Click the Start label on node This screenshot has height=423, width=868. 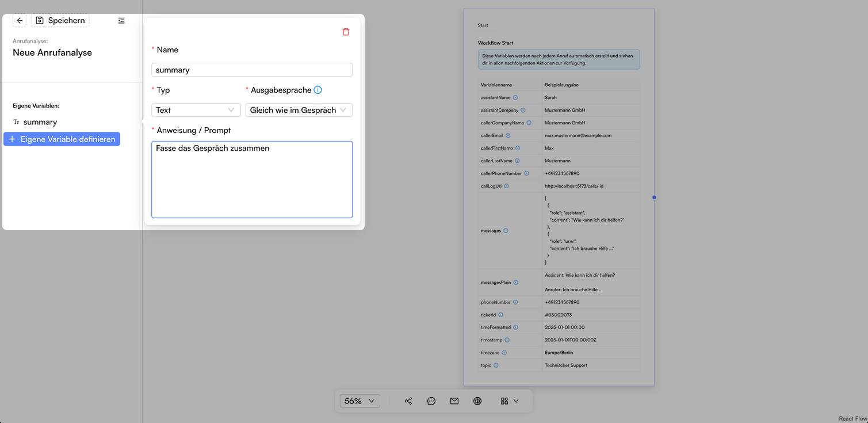click(483, 25)
